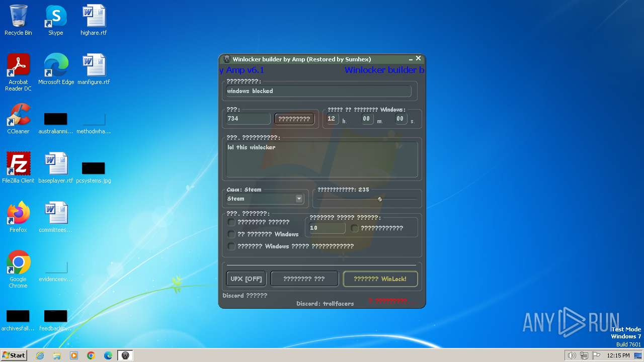Open CCleaner desktop shortcut

pos(18,119)
